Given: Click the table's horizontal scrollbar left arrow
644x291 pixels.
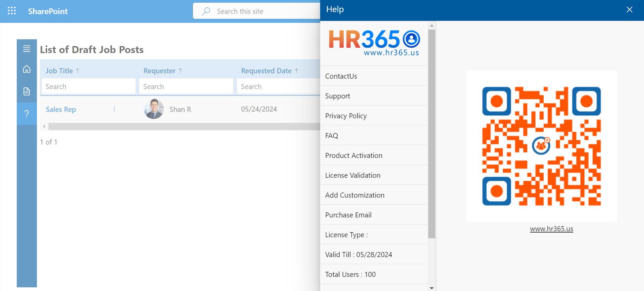Looking at the screenshot, I should tap(44, 127).
